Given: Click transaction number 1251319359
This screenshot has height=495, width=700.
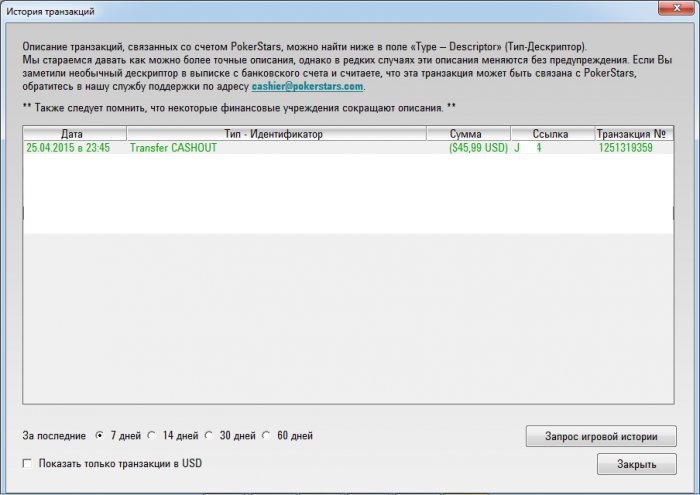Looking at the screenshot, I should point(625,148).
